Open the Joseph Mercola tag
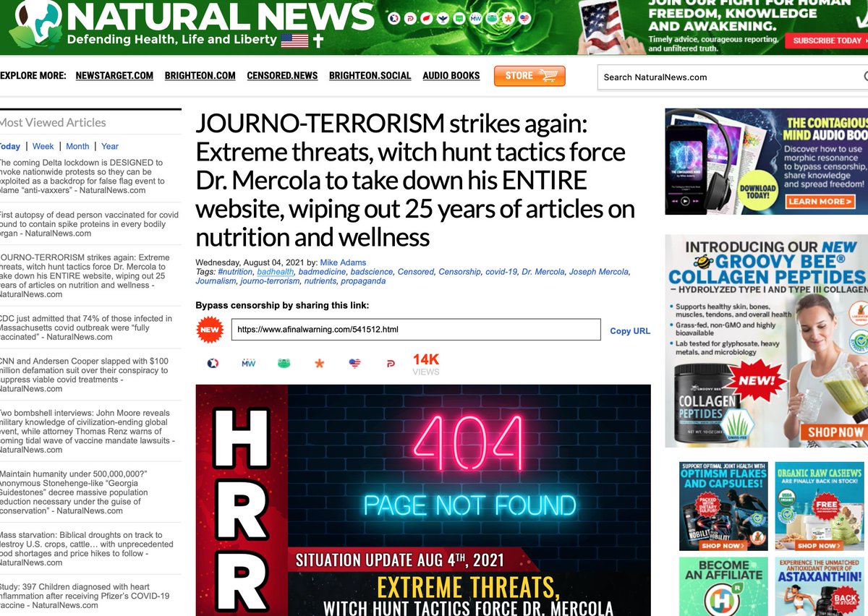 point(599,272)
